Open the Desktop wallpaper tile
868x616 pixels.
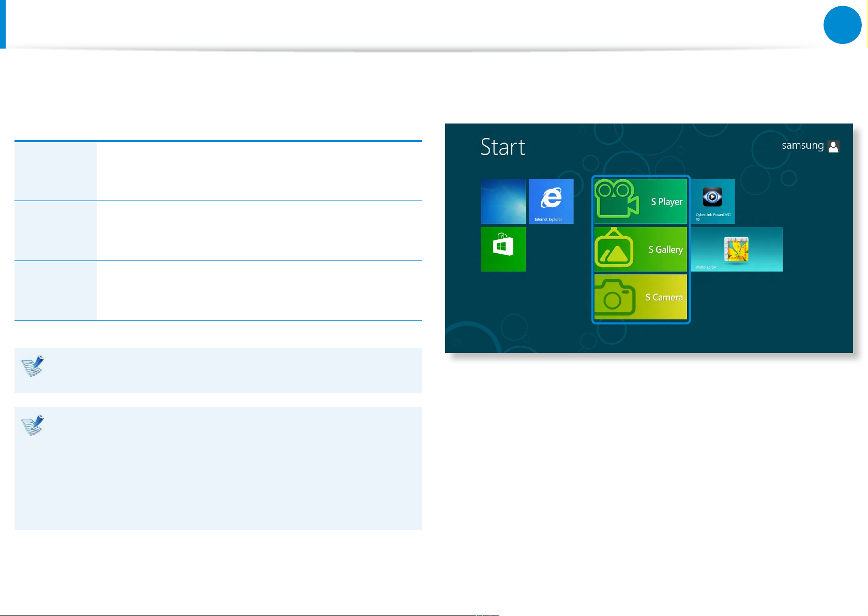[503, 201]
